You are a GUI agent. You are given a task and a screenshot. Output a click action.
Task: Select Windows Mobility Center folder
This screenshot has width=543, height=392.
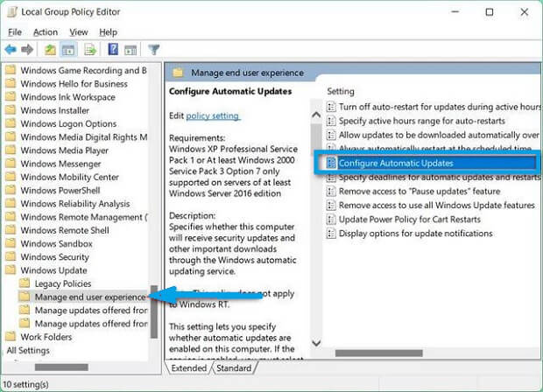point(69,177)
